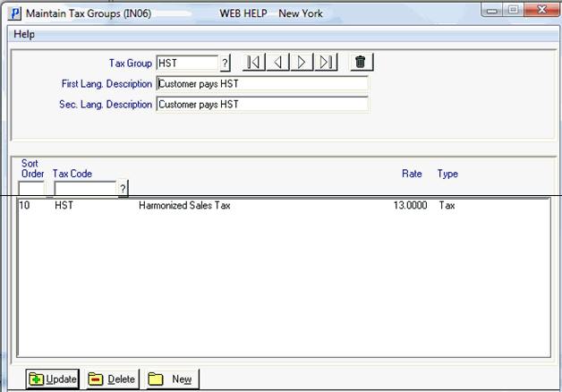
Task: Click Harmonized Sales Tax description
Action: coord(184,205)
